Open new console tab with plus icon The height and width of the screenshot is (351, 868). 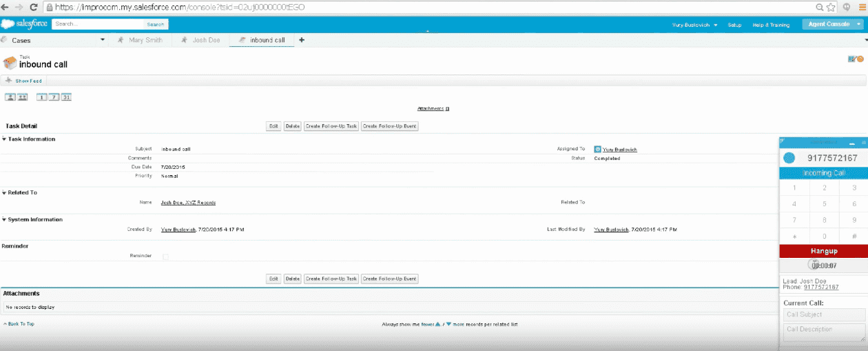301,40
